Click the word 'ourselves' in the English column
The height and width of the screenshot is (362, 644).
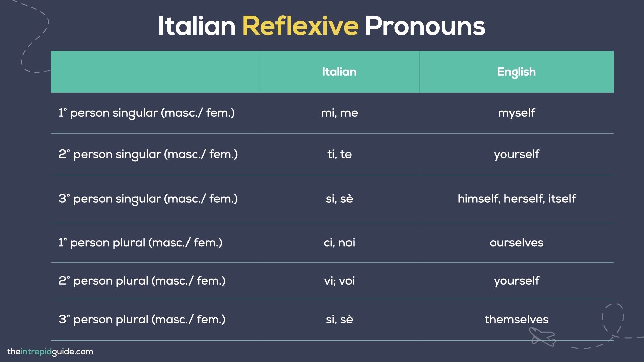point(517,243)
